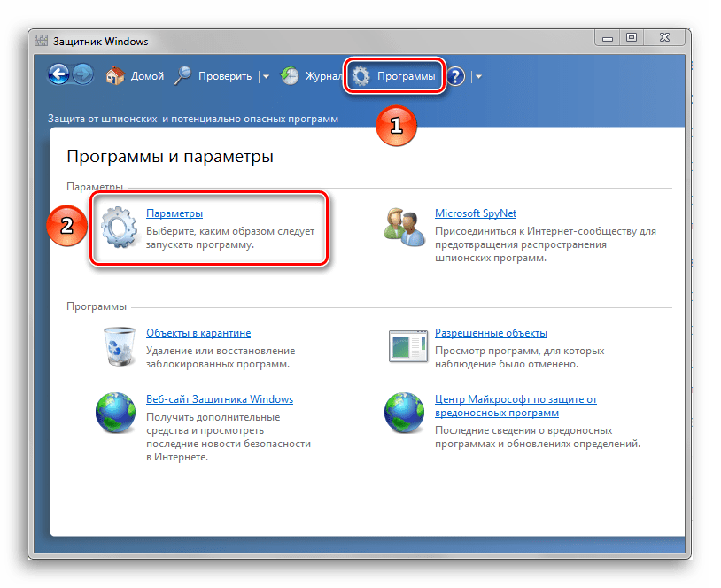The height and width of the screenshot is (588, 721).
Task: Open the Журнал history item
Action: tap(323, 76)
